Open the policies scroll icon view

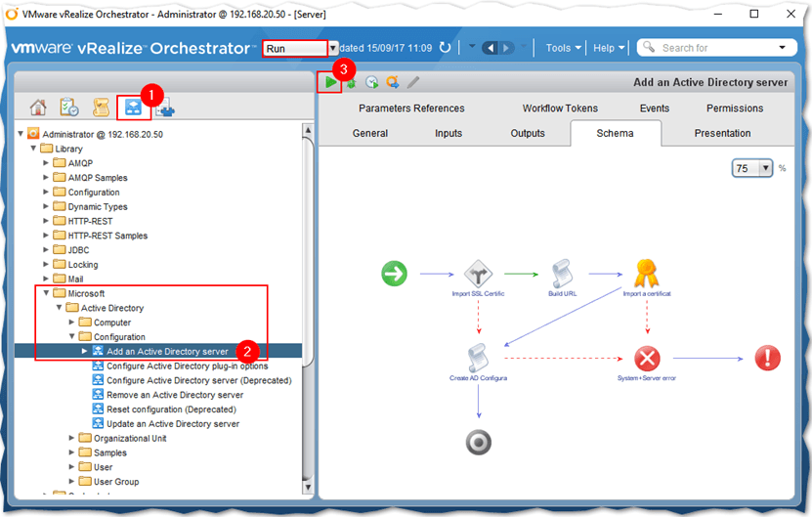[x=101, y=108]
